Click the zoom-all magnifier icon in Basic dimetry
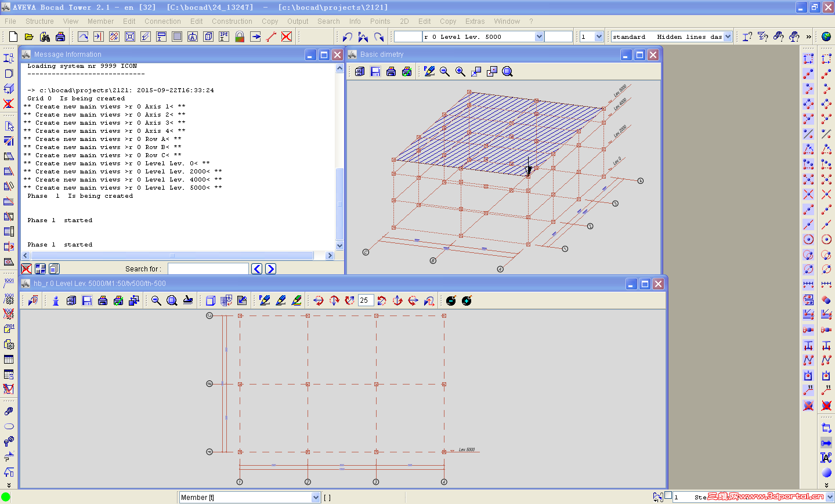Viewport: 835px width, 504px height. pos(508,71)
